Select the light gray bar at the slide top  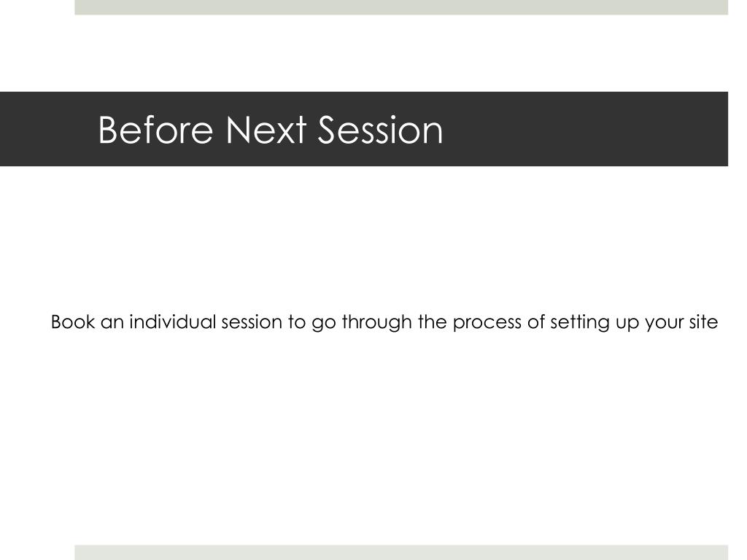tap(401, 7)
